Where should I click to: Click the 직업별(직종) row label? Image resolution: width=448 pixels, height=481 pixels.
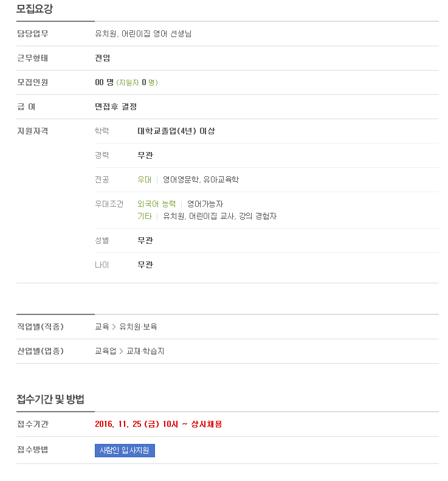[41, 327]
